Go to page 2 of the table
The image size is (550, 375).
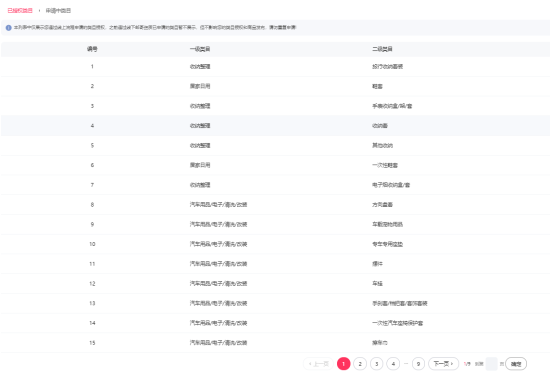[360, 364]
